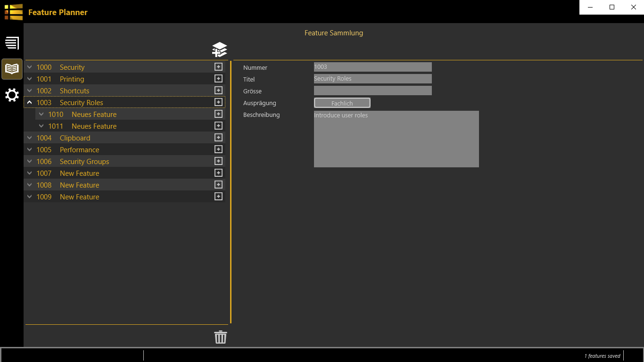Add sub-feature to 1011 Neues Feature
The width and height of the screenshot is (644, 362).
pyautogui.click(x=218, y=126)
